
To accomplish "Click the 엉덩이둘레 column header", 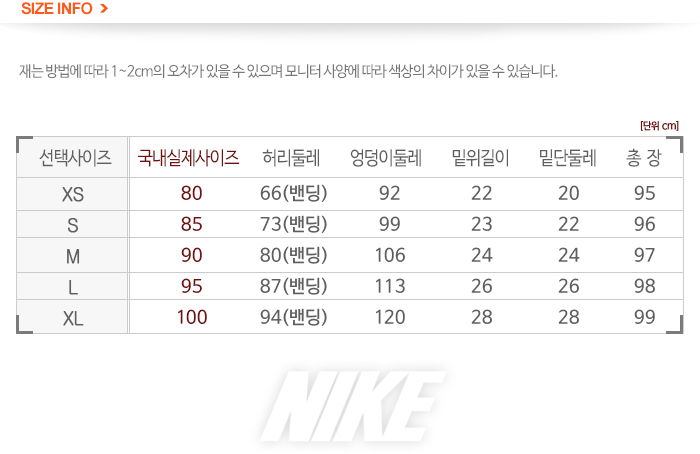I will pos(386,158).
